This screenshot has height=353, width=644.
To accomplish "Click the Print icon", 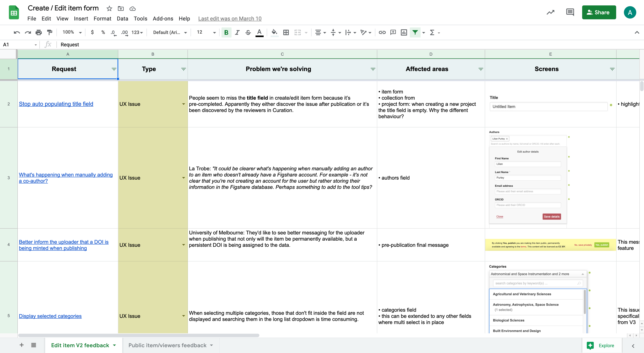I will coord(38,32).
